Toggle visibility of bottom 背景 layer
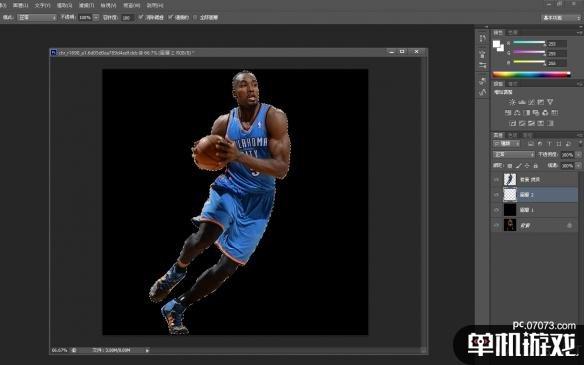This screenshot has height=365, width=584. click(496, 225)
